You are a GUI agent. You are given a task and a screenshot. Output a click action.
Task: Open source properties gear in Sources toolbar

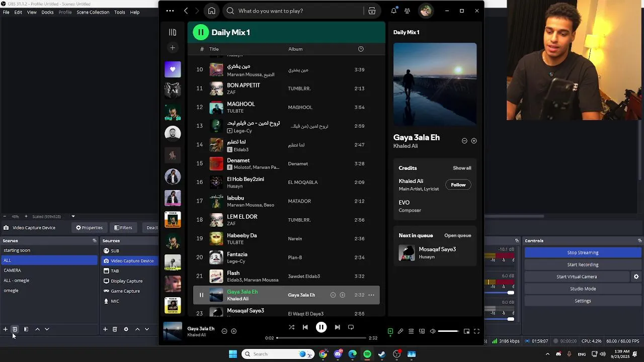tap(126, 329)
